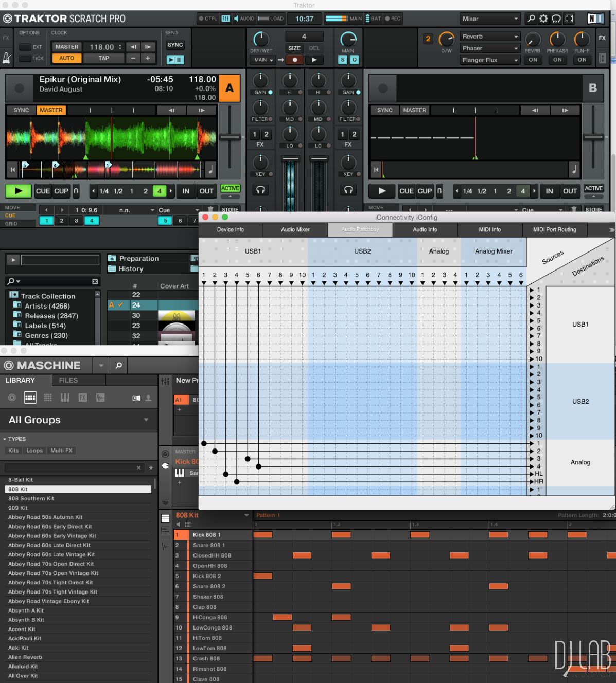Toggle MASTER on deck B
Viewport: 616px width, 683px height.
click(x=414, y=110)
